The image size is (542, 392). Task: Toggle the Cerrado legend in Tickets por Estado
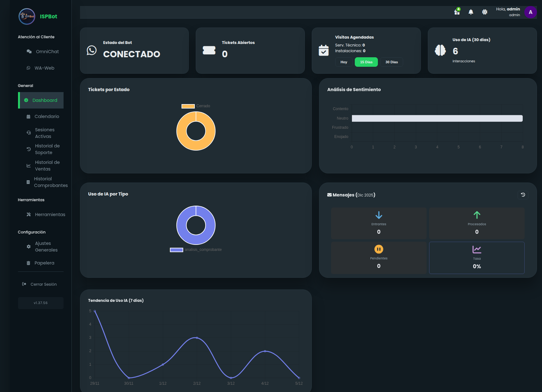tap(196, 106)
